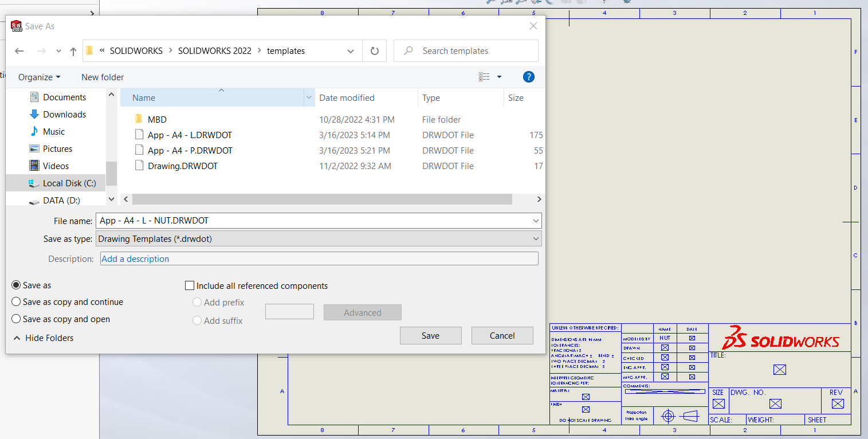Open Name column filter dropdown

pyautogui.click(x=309, y=98)
